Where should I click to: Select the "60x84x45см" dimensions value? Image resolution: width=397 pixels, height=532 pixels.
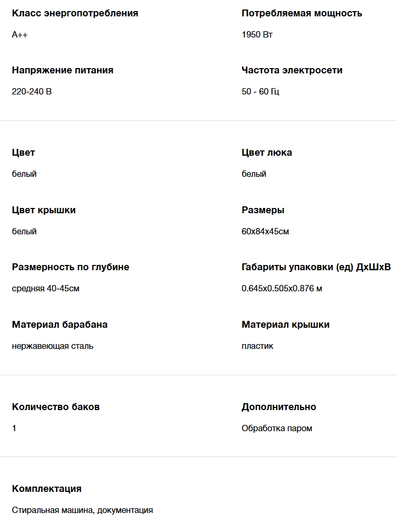(x=265, y=232)
